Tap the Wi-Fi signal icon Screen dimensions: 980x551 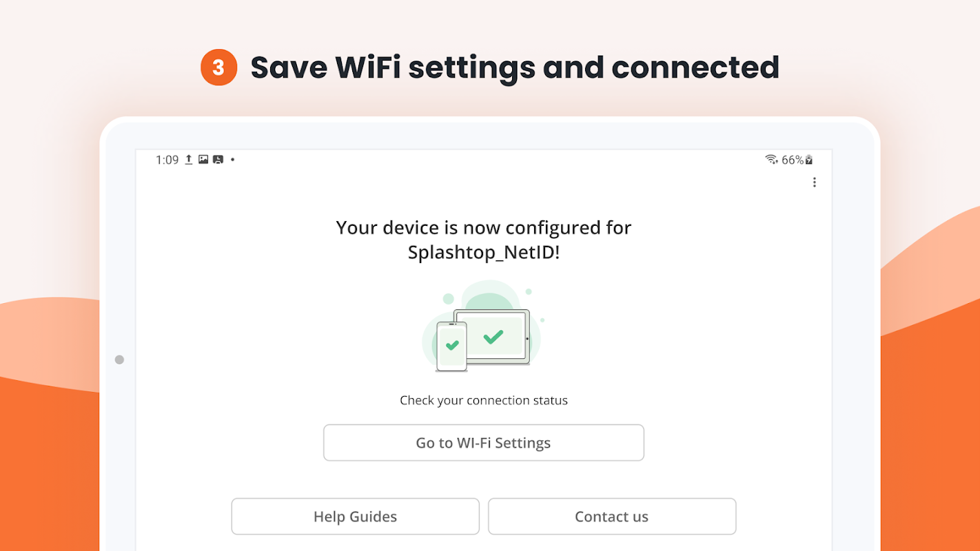point(771,160)
